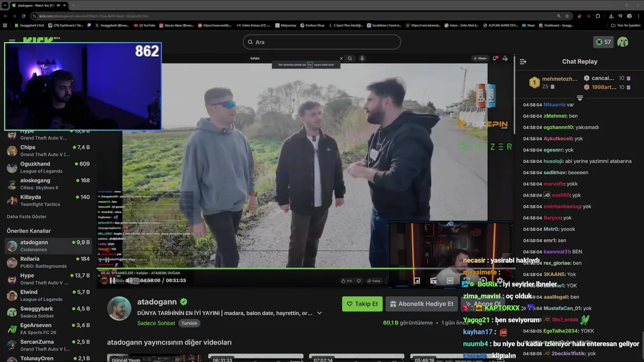644x362 pixels.
Task: Open the 07:02:14 video thumbnail
Action: [356, 358]
